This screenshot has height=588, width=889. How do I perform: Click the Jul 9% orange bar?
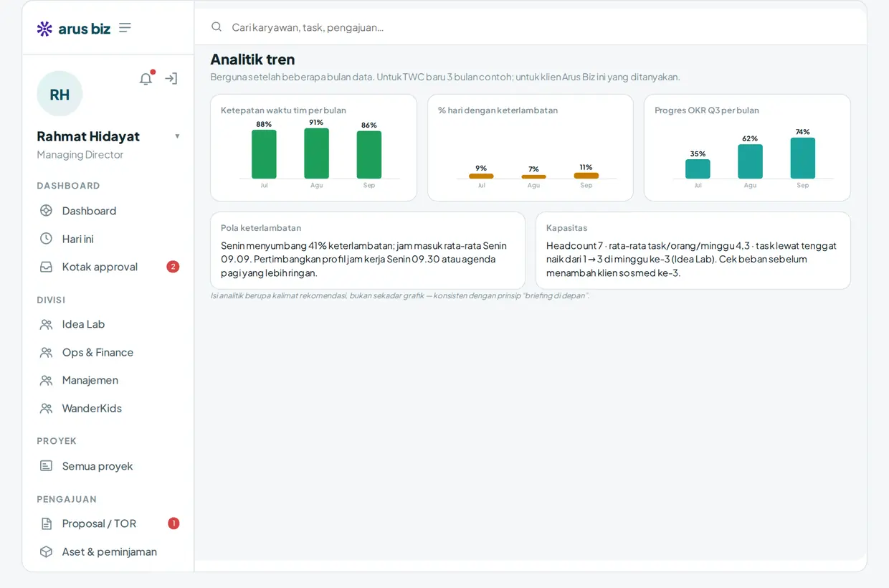(x=481, y=176)
